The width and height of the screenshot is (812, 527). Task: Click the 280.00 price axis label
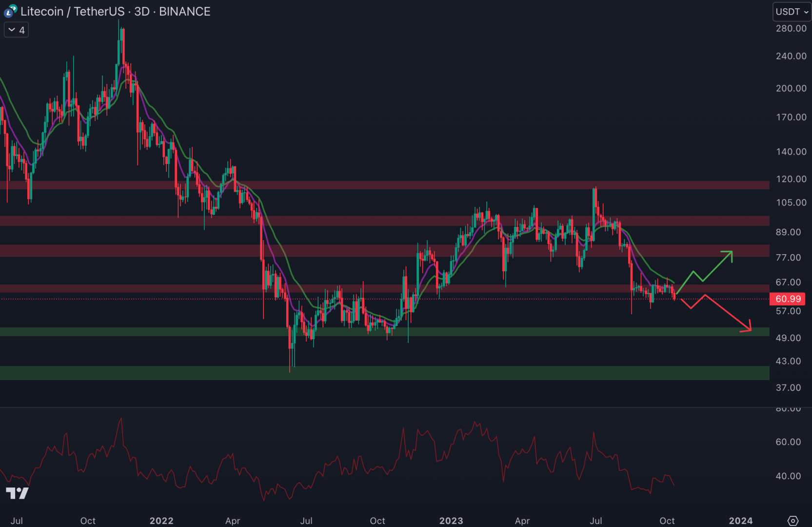coord(791,28)
